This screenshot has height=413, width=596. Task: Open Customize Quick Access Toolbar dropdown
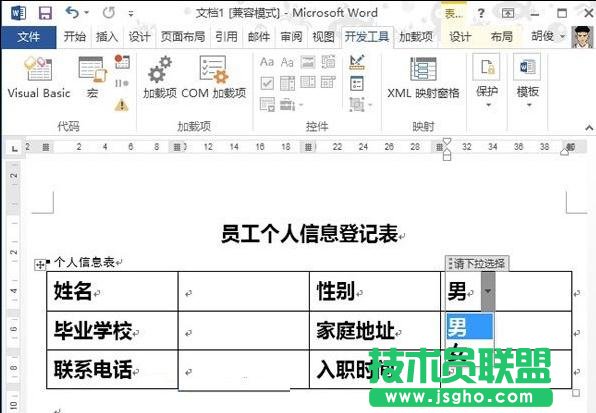131,14
